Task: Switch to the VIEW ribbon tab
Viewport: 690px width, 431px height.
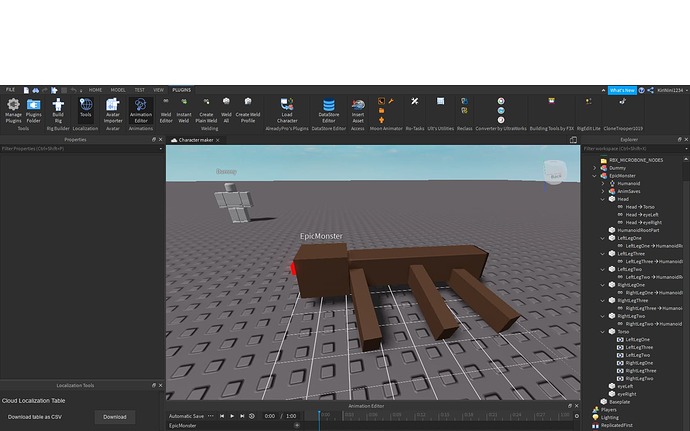Action: [158, 90]
